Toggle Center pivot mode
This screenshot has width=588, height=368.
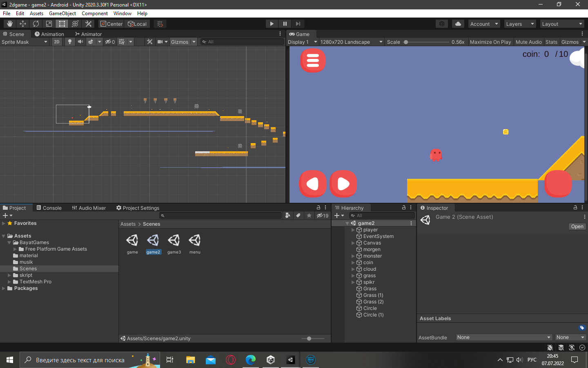[x=111, y=24]
